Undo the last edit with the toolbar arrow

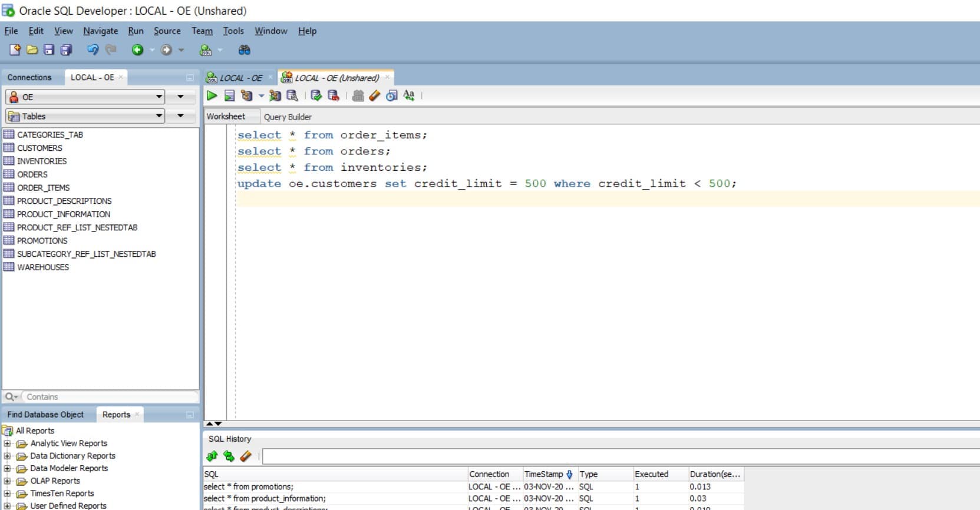pos(93,50)
